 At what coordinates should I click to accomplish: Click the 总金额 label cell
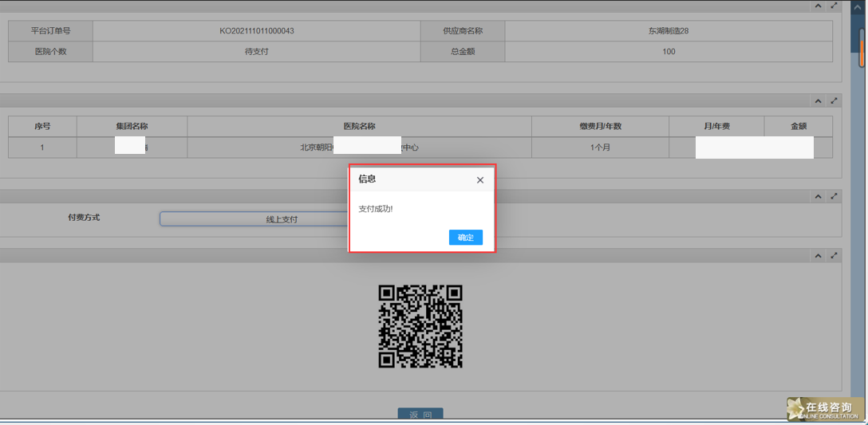(463, 52)
